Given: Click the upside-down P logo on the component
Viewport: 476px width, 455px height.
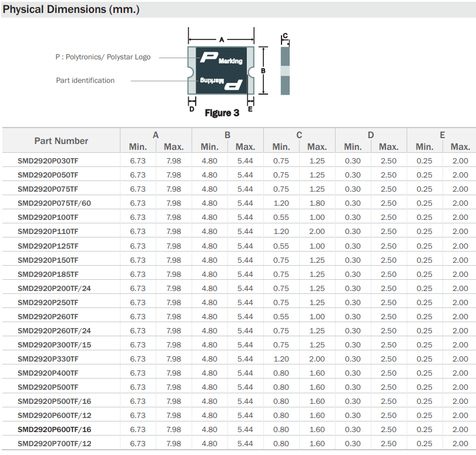Looking at the screenshot, I should point(234,84).
